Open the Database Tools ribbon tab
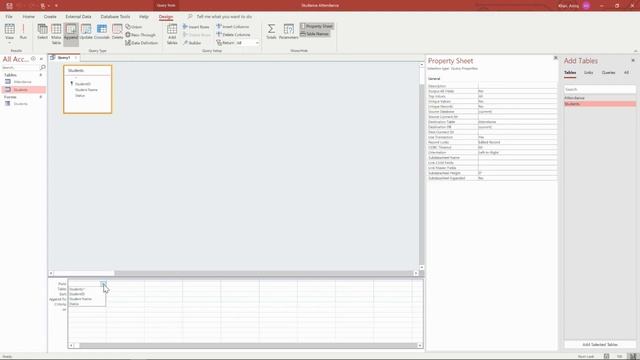Viewport: 640px width, 360px height. pyautogui.click(x=115, y=17)
